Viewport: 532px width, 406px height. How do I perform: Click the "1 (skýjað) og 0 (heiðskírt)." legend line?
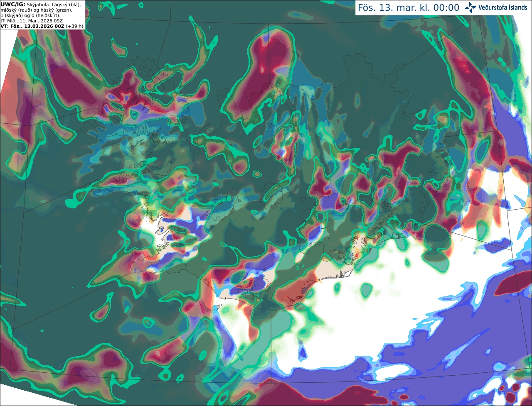coord(30,15)
